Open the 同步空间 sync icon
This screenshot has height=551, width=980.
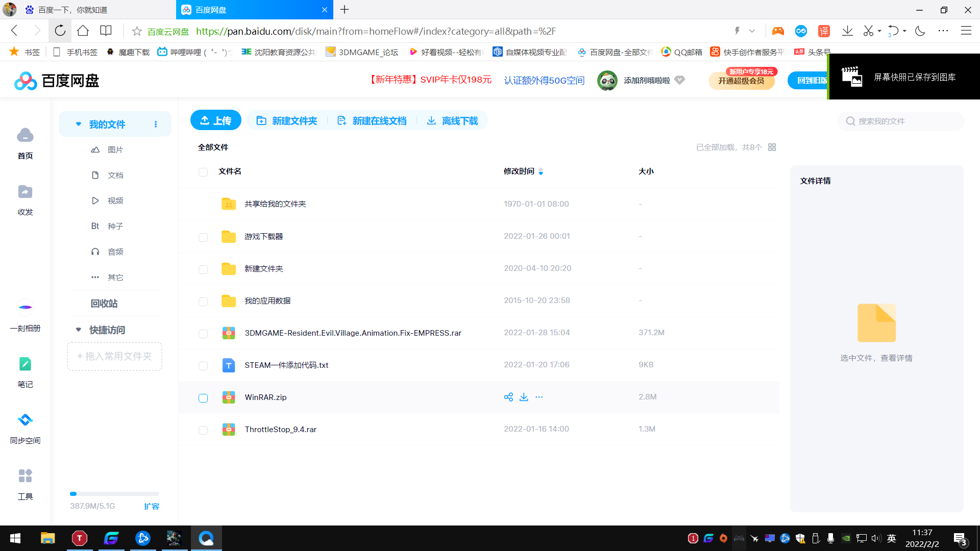(x=25, y=420)
